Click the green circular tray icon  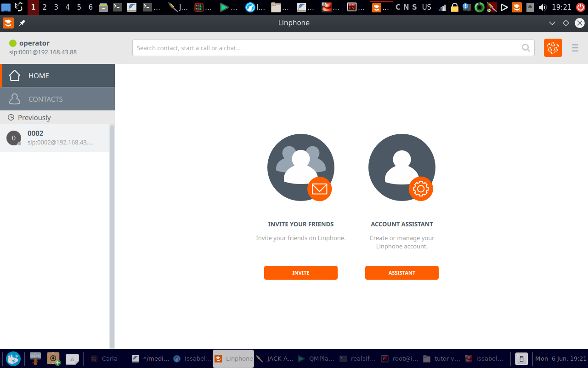click(480, 7)
